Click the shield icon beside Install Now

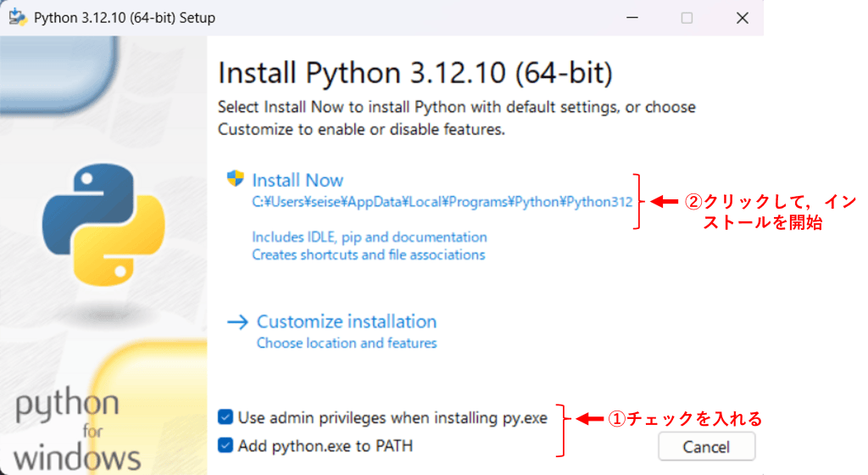[236, 178]
